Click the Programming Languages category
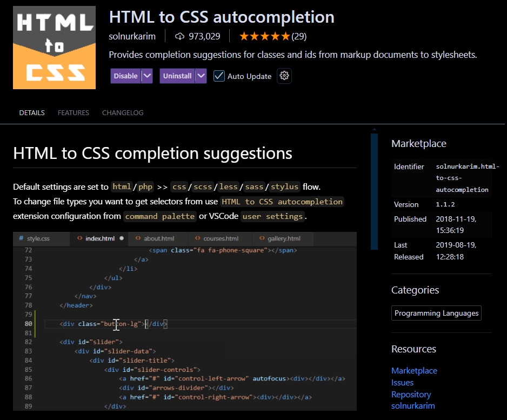Viewport: 507px width, 420px height. (436, 313)
